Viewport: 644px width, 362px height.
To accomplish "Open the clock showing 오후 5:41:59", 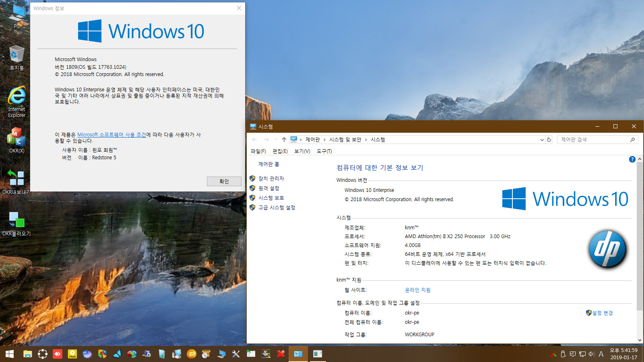I will coord(623,354).
